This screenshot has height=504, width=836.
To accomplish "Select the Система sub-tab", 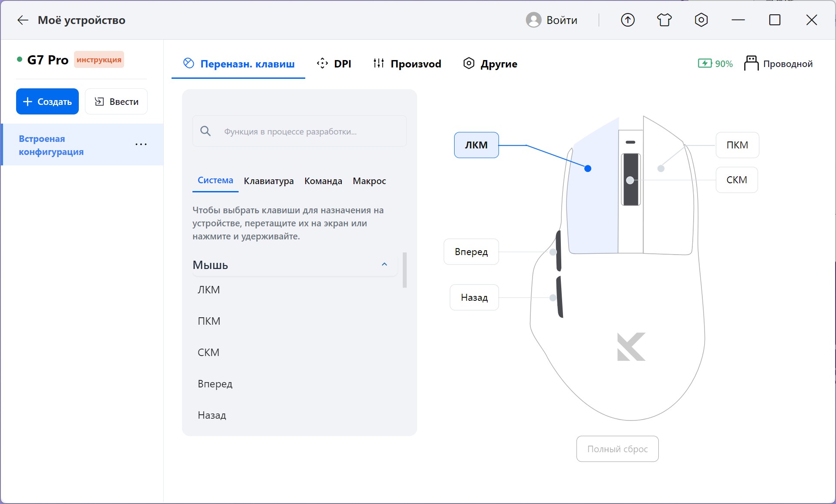I will [215, 181].
